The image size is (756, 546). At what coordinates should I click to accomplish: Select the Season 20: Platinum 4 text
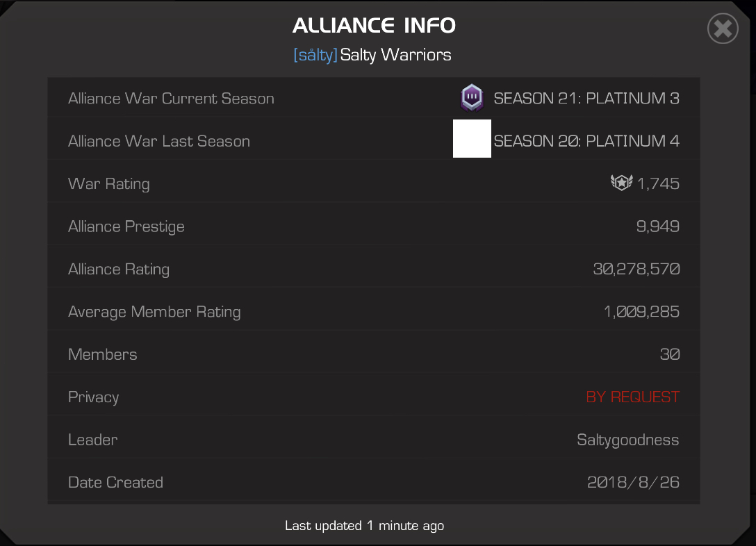tap(586, 141)
